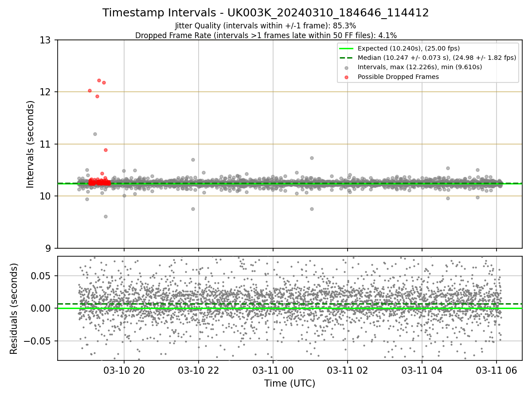532x399 pixels.
Task: Click the lowest gray outlier point near 9.6 s
Action: pos(106,216)
